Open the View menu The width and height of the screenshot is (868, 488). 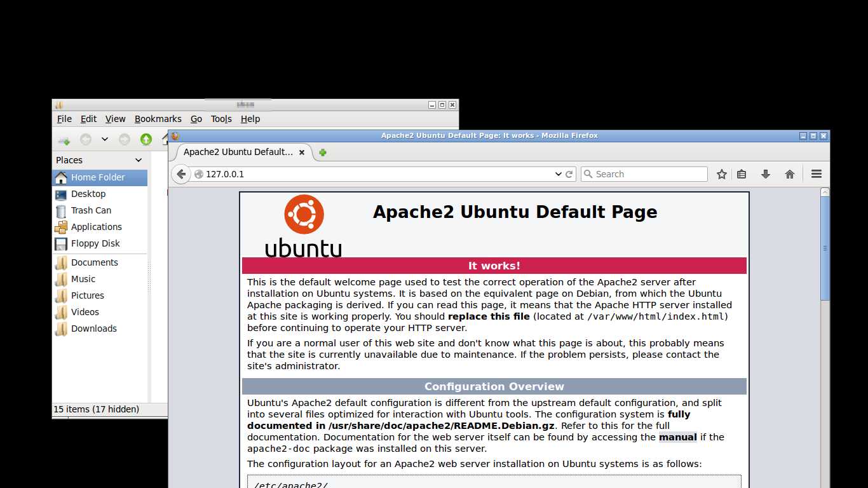[115, 119]
